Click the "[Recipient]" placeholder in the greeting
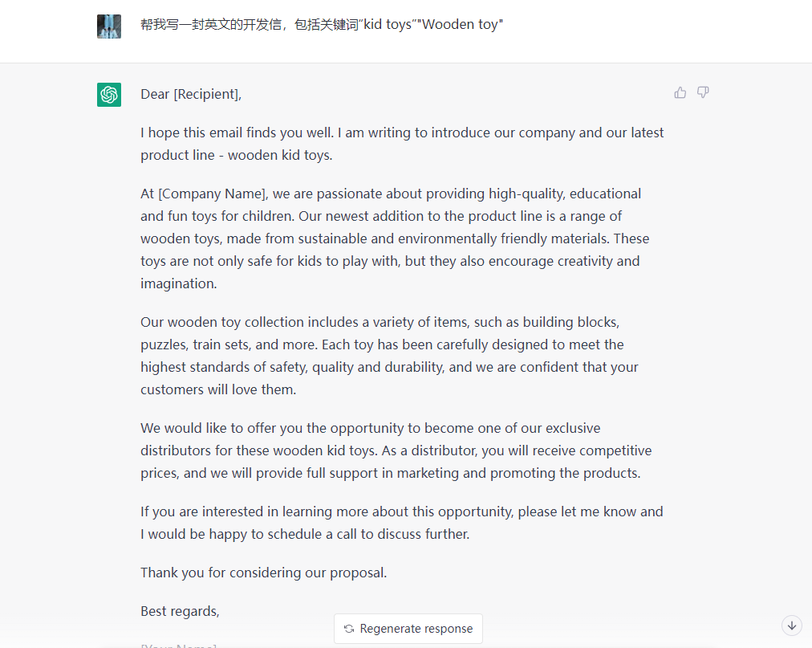 pos(207,94)
